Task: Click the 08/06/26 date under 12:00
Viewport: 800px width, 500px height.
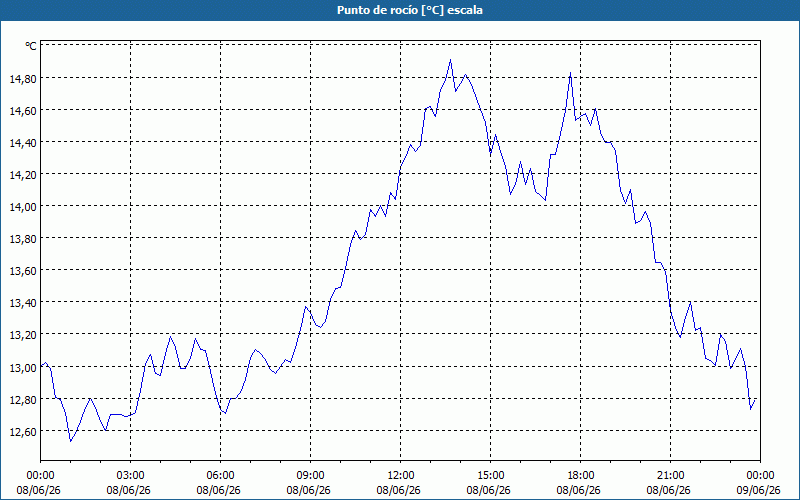Action: point(398,490)
